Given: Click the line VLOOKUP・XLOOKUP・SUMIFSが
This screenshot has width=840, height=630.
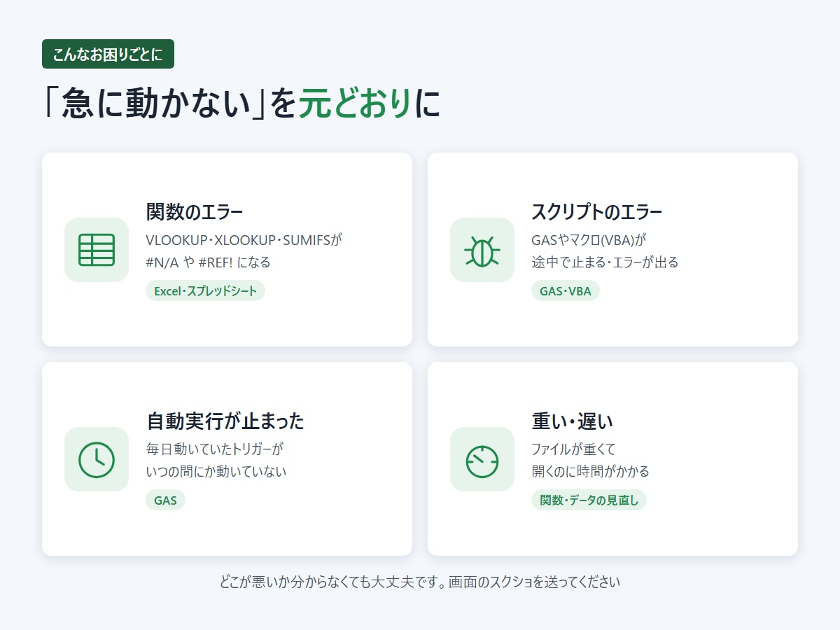Looking at the screenshot, I should tap(244, 240).
